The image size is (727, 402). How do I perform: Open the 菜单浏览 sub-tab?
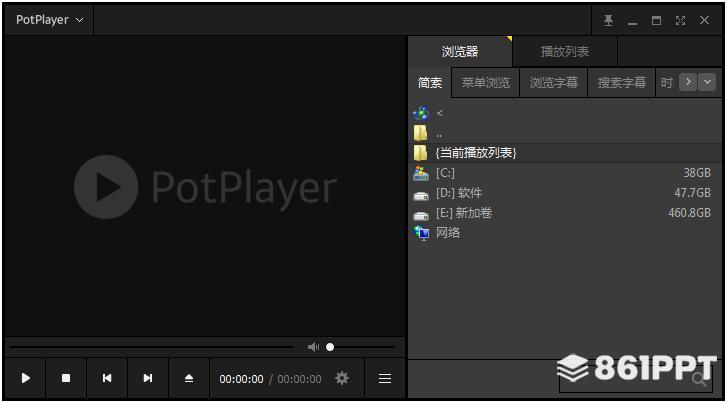pyautogui.click(x=485, y=83)
